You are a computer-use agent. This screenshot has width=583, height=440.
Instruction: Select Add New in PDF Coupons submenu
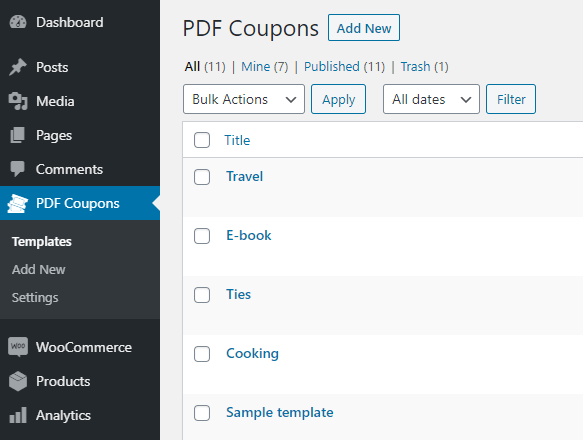pyautogui.click(x=39, y=269)
